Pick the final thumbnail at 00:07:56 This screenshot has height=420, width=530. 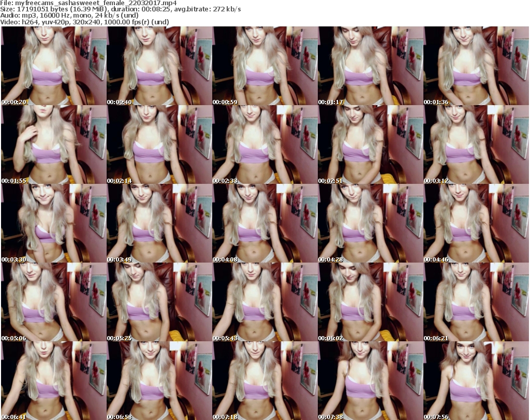[x=476, y=381]
